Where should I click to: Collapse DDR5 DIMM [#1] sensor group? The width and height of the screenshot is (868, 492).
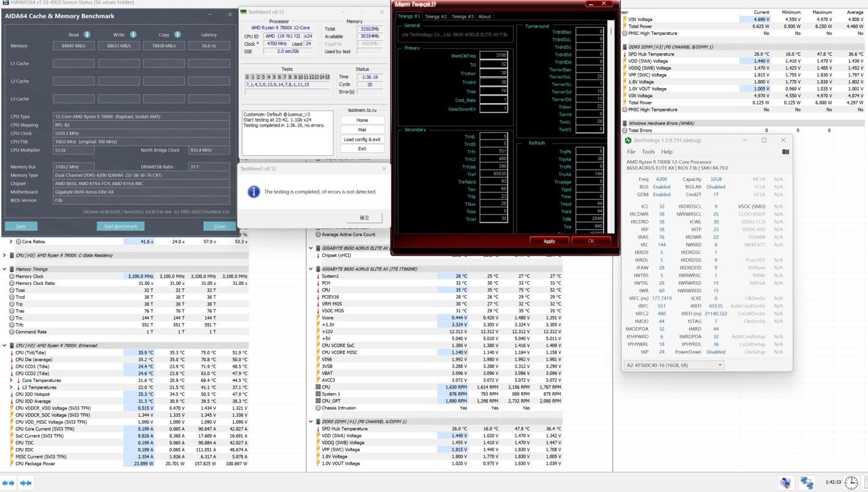[x=312, y=422]
